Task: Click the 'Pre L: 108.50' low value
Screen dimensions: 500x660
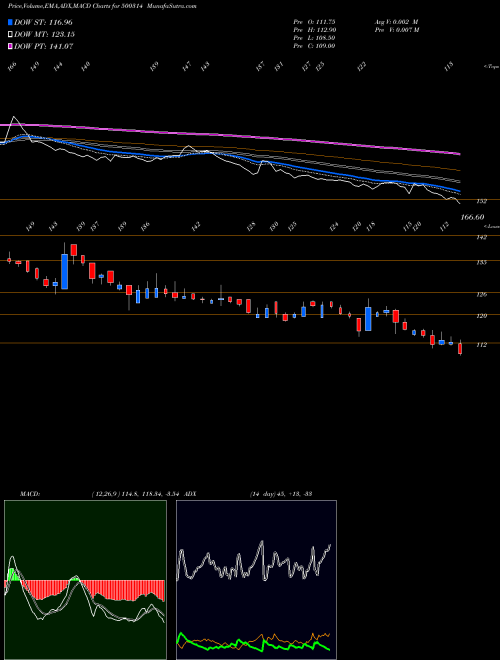Action: pos(314,38)
